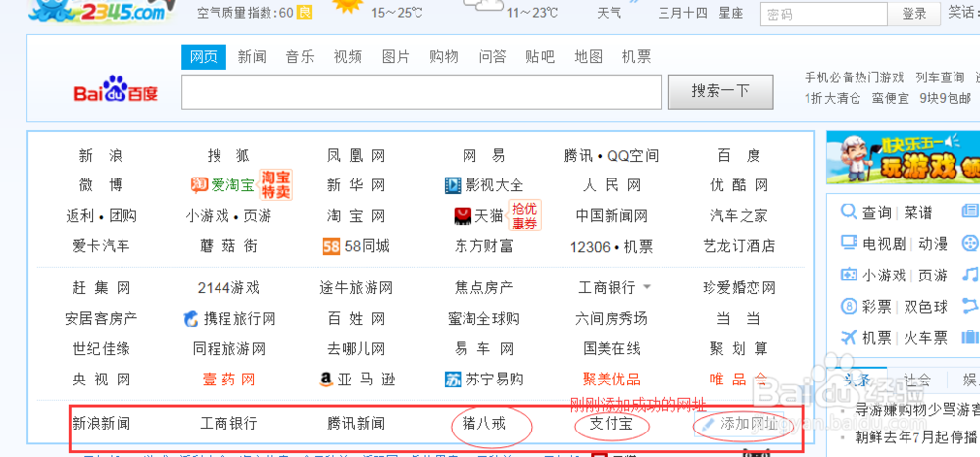Click the gamepad icon beside 小游戏
The image size is (980, 457).
tap(849, 275)
